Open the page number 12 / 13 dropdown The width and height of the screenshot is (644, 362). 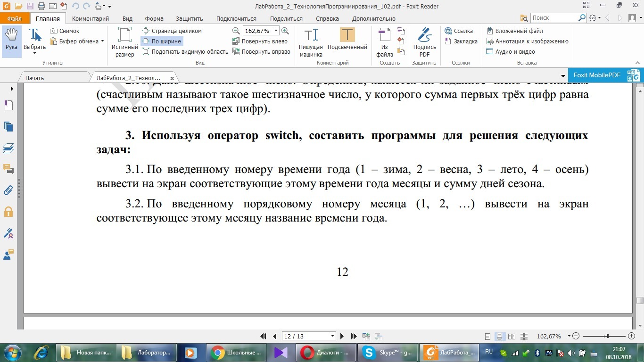click(x=333, y=337)
